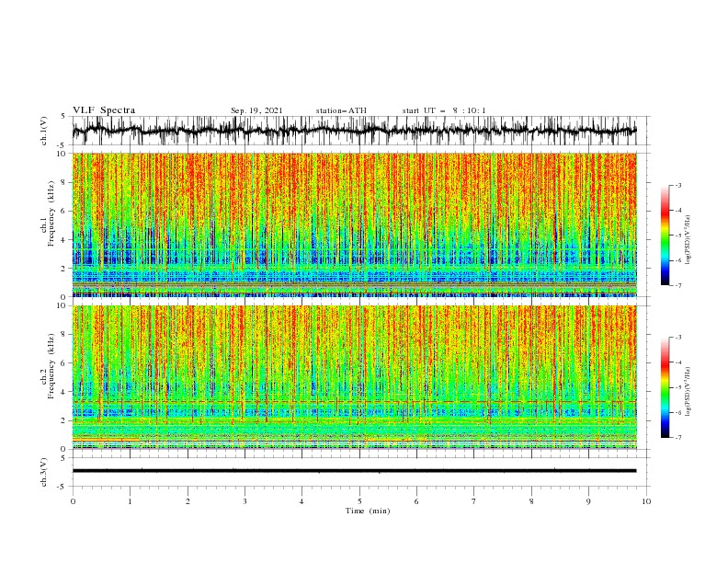Click the 'station=ATH' label
728x563 pixels.
pos(341,110)
